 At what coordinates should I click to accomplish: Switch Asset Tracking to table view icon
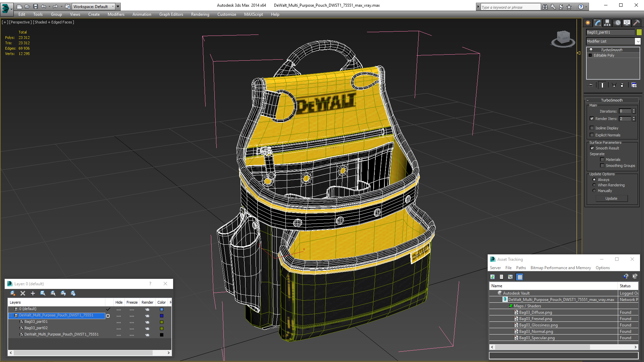coord(520,277)
